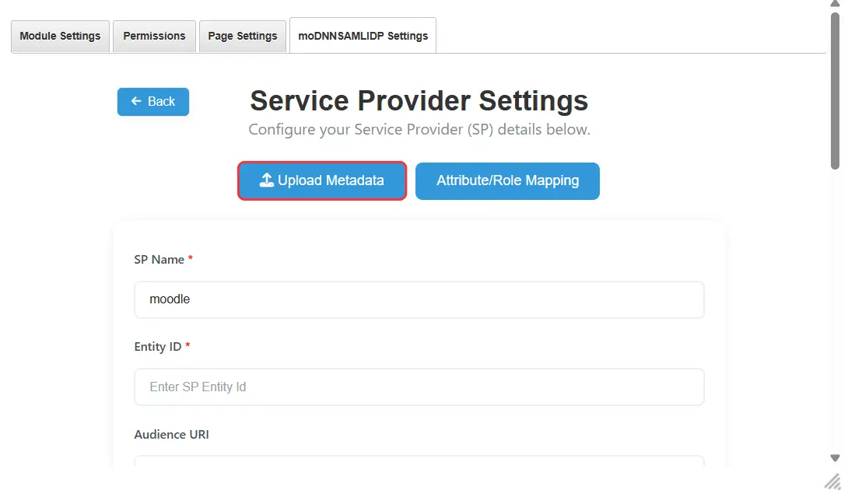Screen dimensions: 855x504
Task: Click the scrollbar down arrow
Action: [x=835, y=457]
